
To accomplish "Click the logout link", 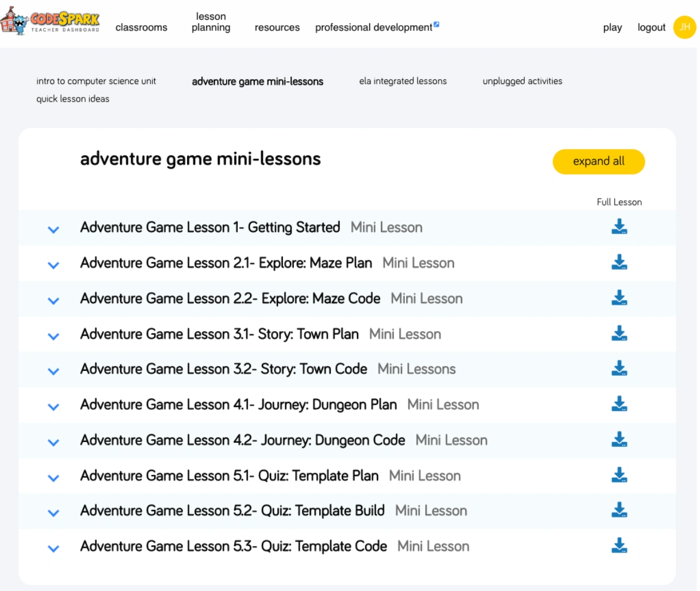I will click(x=651, y=27).
